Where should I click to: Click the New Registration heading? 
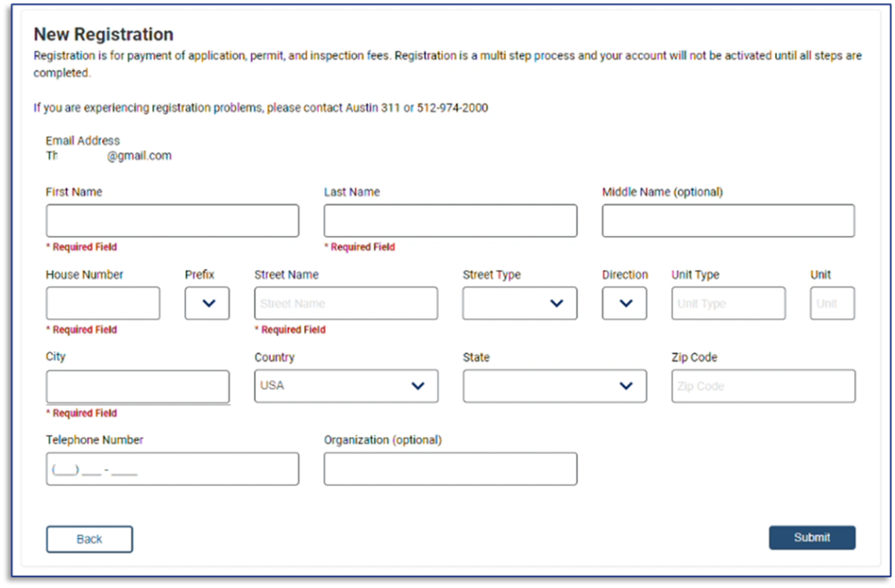pyautogui.click(x=103, y=35)
